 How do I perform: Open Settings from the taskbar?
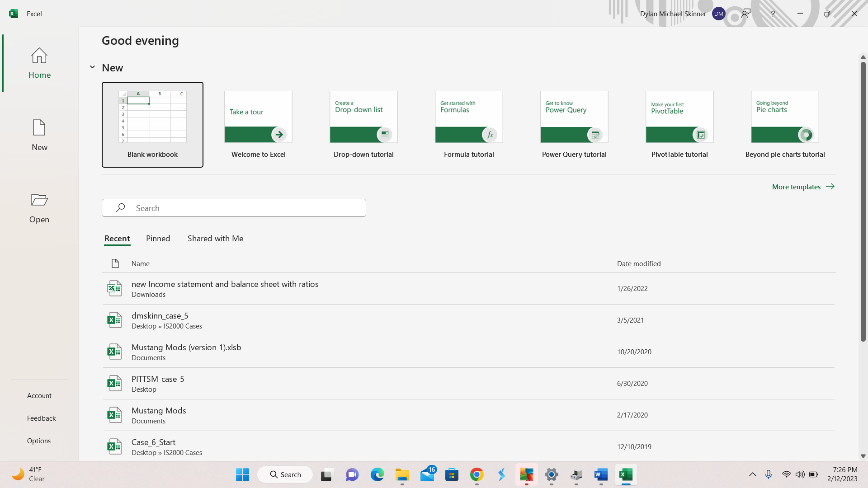pyautogui.click(x=551, y=475)
